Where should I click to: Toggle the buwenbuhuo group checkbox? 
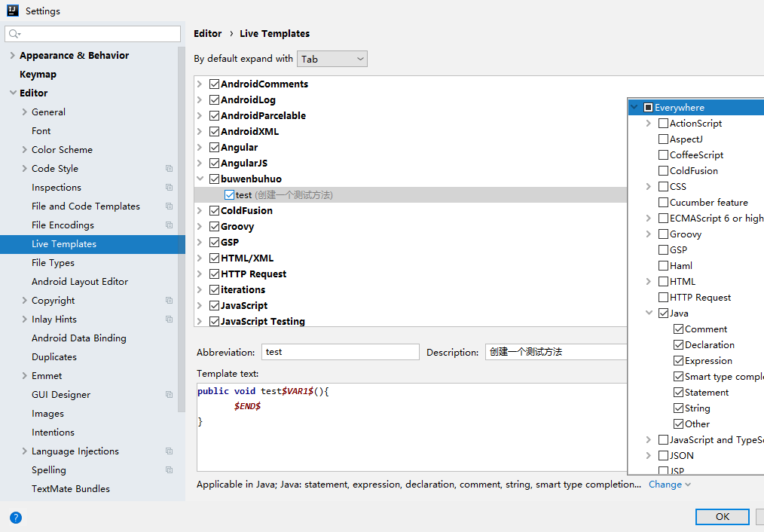[x=215, y=179]
